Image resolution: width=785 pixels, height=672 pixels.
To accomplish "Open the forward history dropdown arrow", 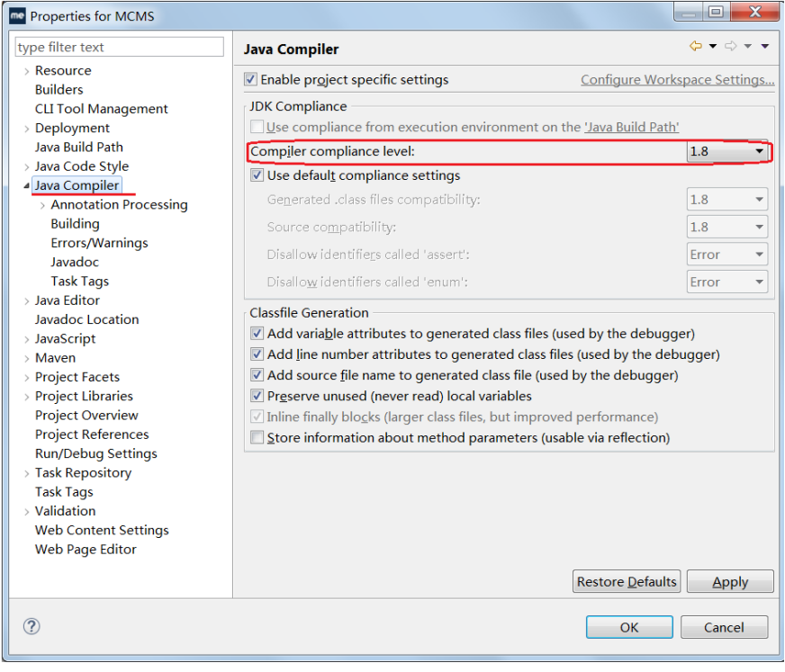I will click(x=748, y=46).
